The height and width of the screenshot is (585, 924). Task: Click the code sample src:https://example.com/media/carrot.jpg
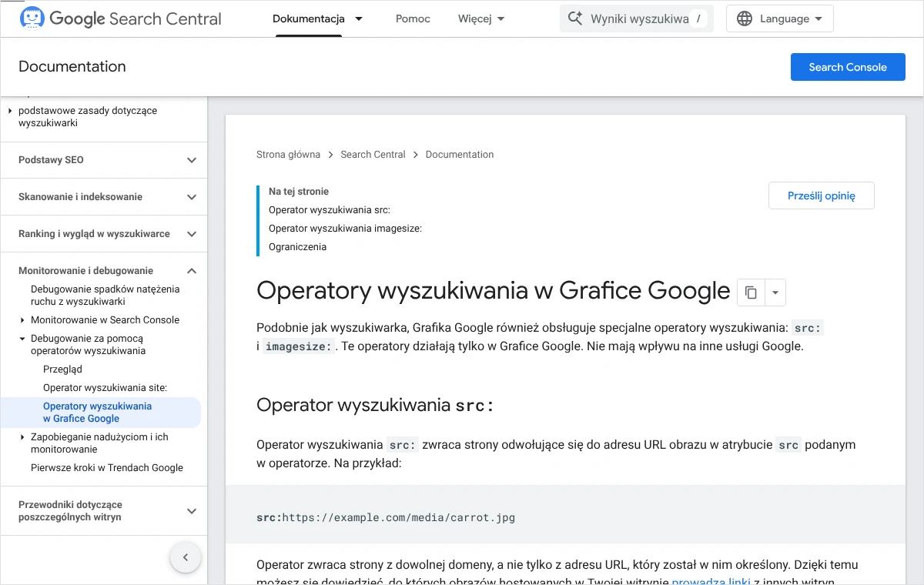coord(386,517)
